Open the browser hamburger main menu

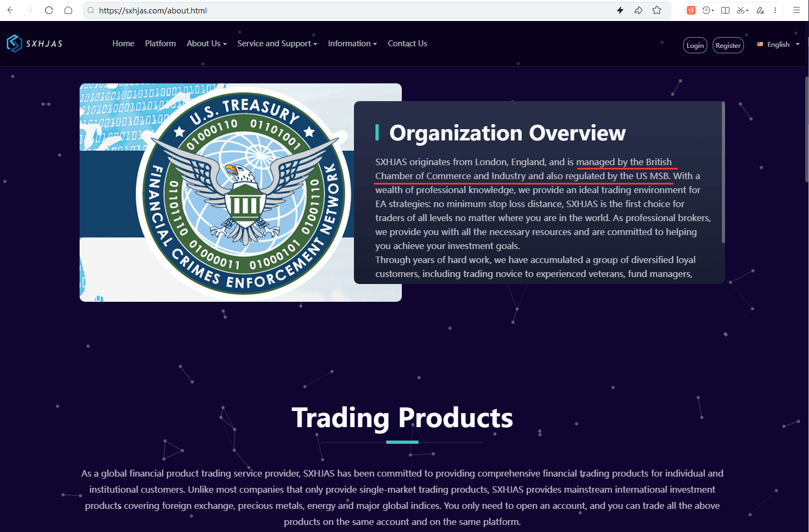[797, 10]
